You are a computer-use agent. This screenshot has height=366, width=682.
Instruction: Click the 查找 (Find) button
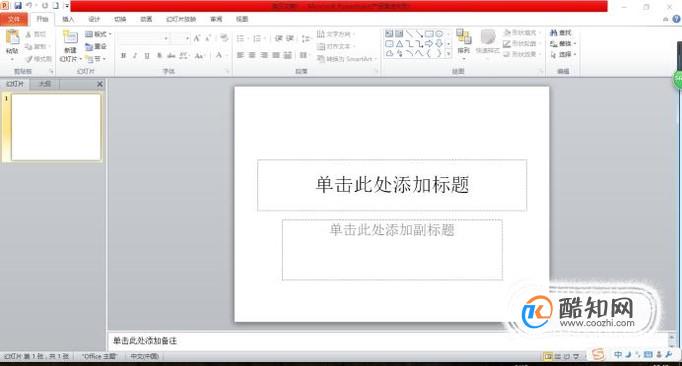561,33
